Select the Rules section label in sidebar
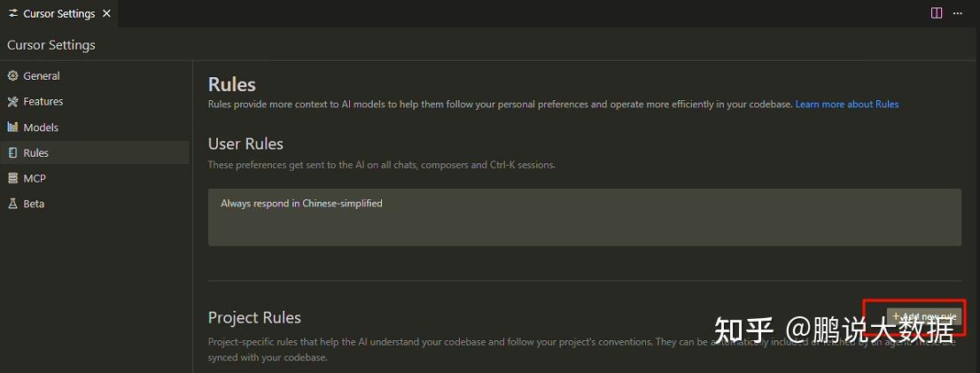This screenshot has height=373, width=980. click(x=36, y=153)
